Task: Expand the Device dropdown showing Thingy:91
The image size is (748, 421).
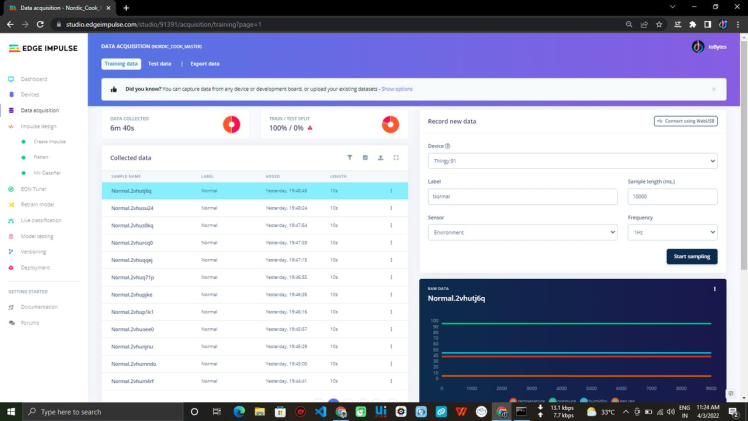Action: 572,161
